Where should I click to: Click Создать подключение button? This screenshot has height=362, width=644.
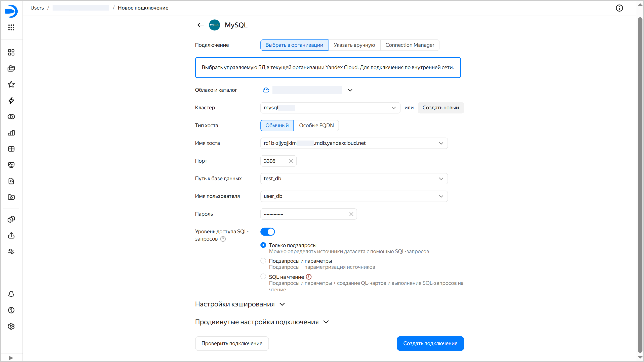tap(430, 343)
